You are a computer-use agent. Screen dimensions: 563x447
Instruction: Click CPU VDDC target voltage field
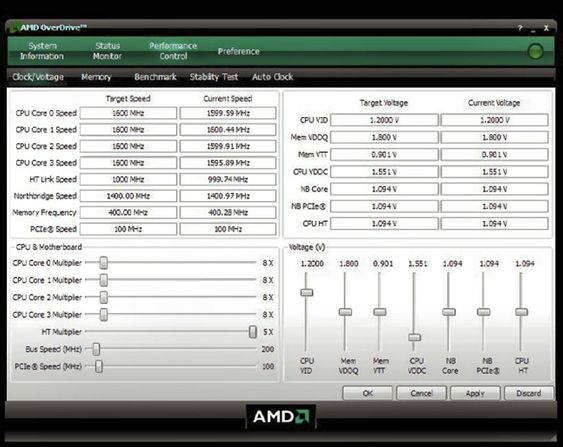[384, 172]
